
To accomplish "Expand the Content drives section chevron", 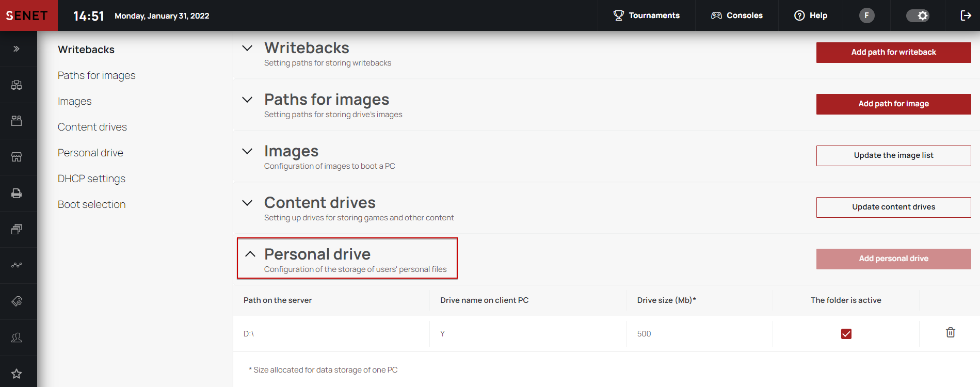I will pyautogui.click(x=248, y=203).
